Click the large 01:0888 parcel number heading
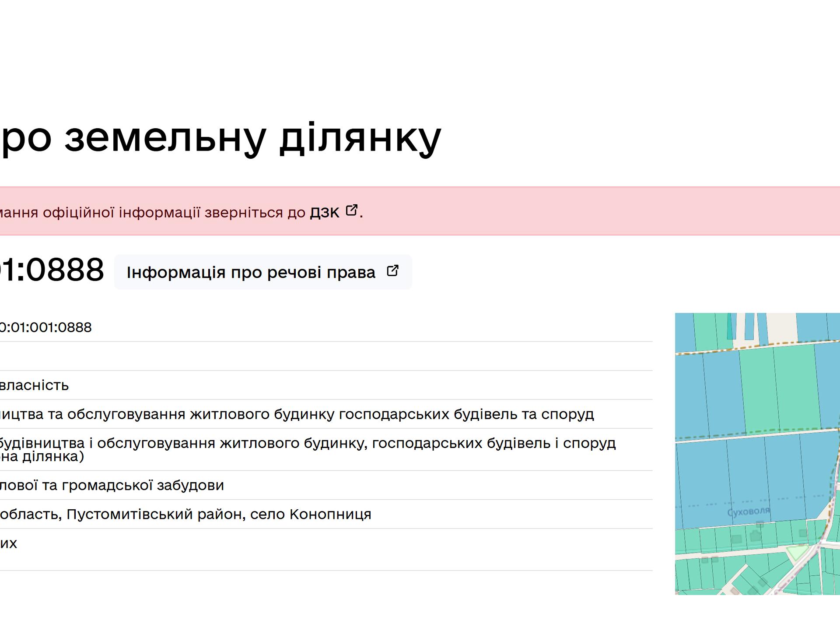Viewport: 840px width, 630px height. coord(52,269)
